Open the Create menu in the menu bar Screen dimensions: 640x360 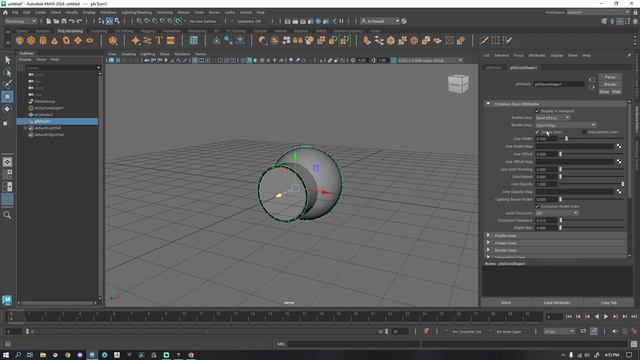(x=40, y=13)
